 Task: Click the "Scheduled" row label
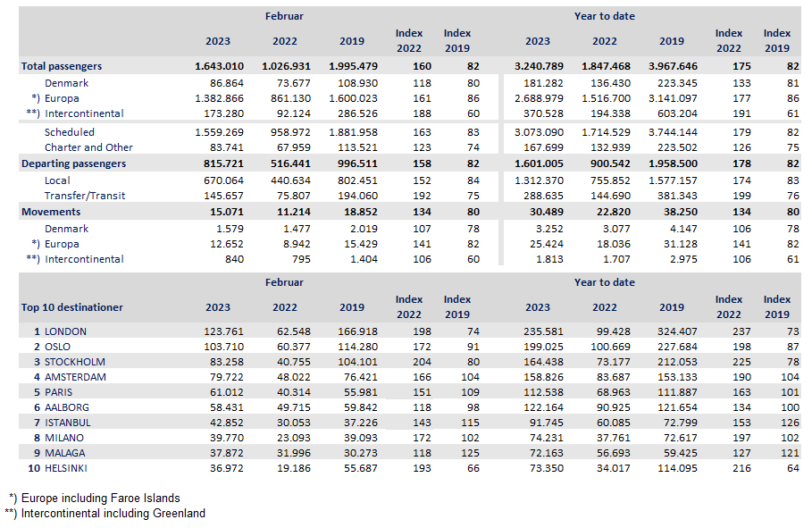coord(70,132)
